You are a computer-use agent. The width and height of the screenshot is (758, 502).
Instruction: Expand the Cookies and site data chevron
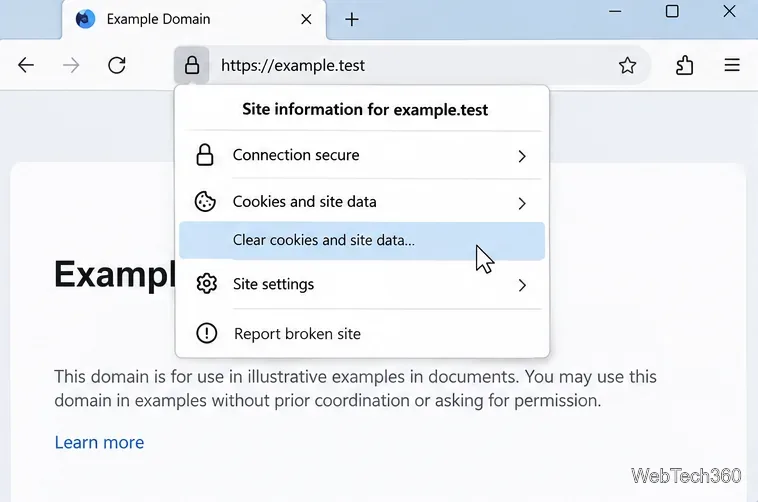pyautogui.click(x=522, y=203)
